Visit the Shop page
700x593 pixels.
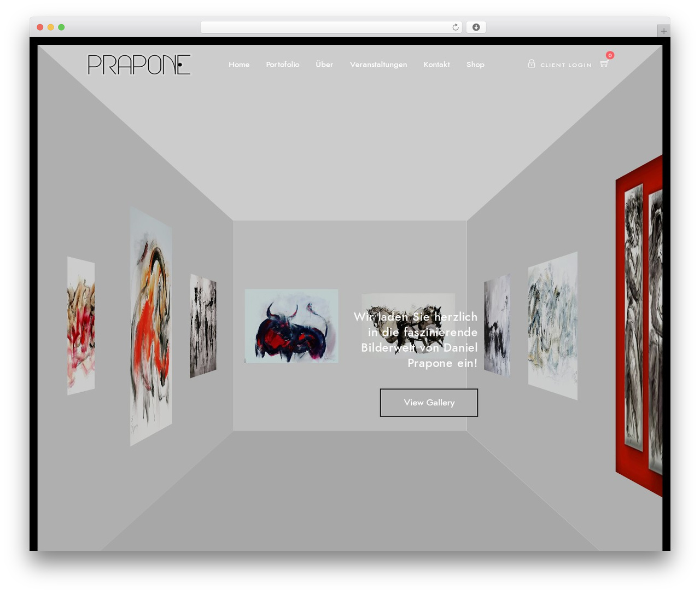(475, 65)
